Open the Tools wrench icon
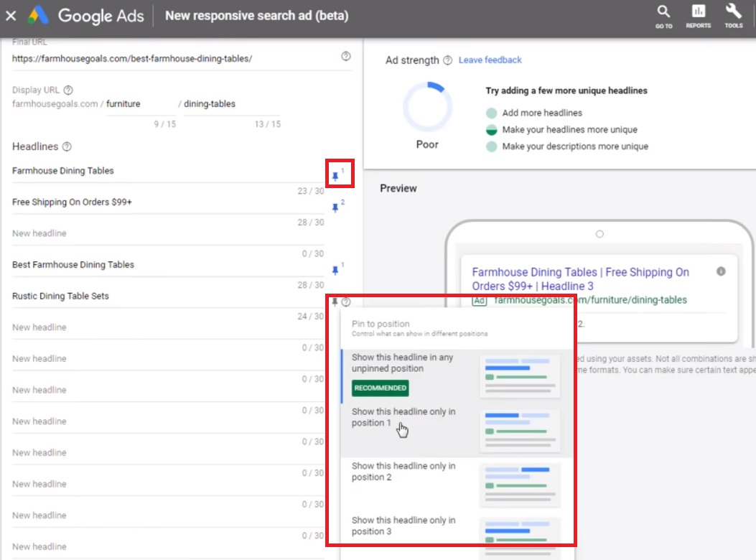 pos(733,17)
